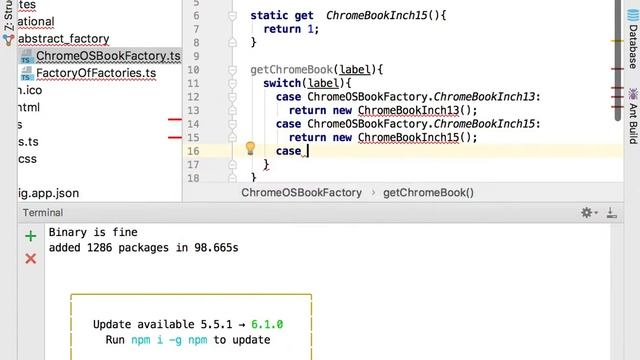Click the Terminal panel title
Viewport: 640px width, 360px height.
click(43, 213)
